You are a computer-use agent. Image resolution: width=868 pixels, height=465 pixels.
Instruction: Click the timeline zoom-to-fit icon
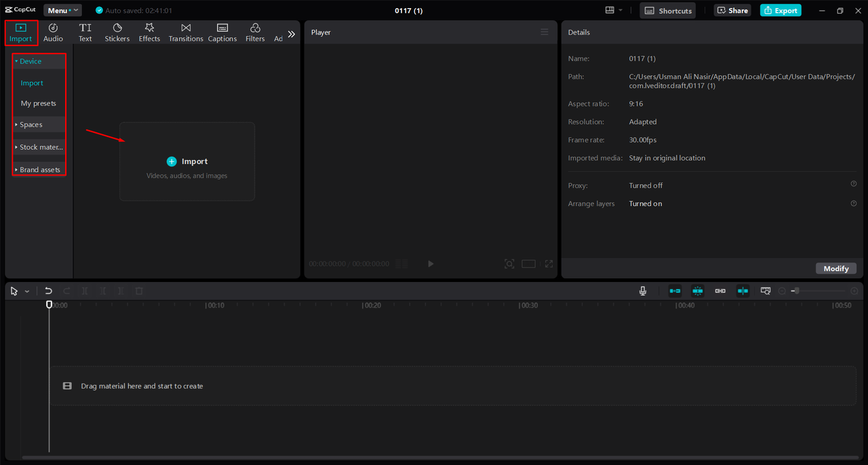pyautogui.click(x=766, y=291)
